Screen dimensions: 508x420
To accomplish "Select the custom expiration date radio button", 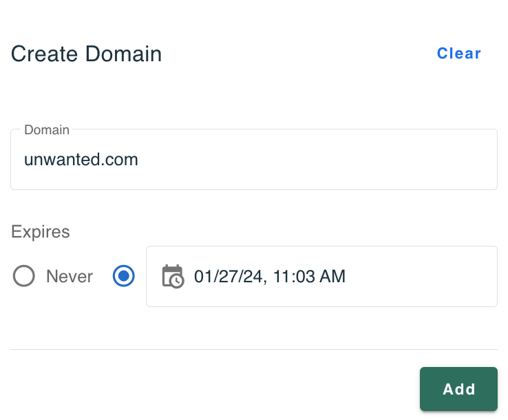I will pos(123,276).
